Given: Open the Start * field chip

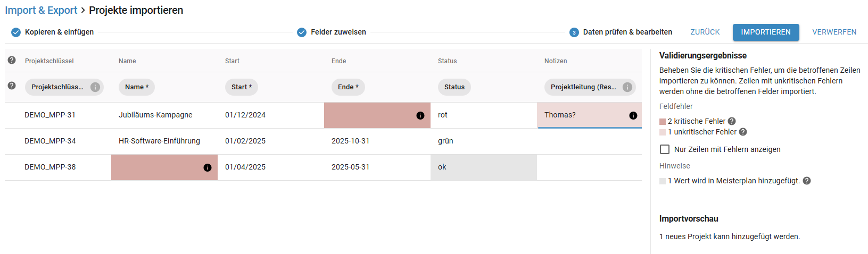Looking at the screenshot, I should click(x=242, y=87).
